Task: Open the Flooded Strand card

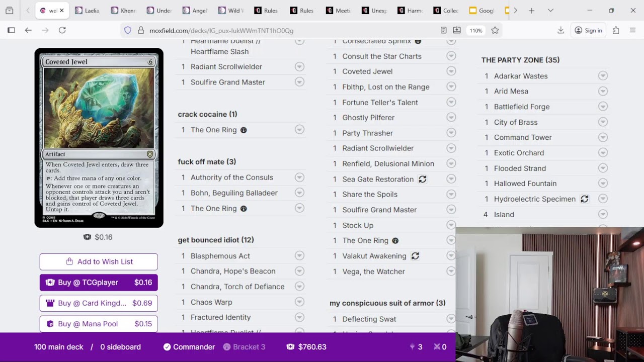Action: tap(520, 168)
